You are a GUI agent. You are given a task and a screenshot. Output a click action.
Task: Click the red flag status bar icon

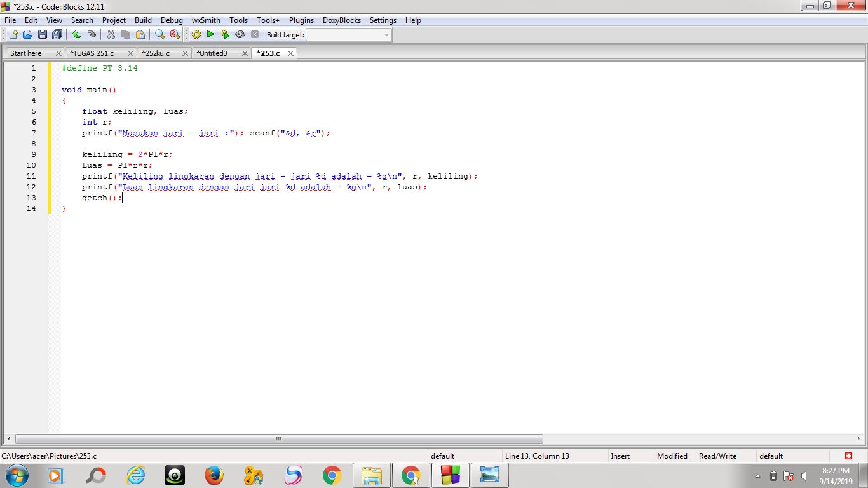coord(848,456)
